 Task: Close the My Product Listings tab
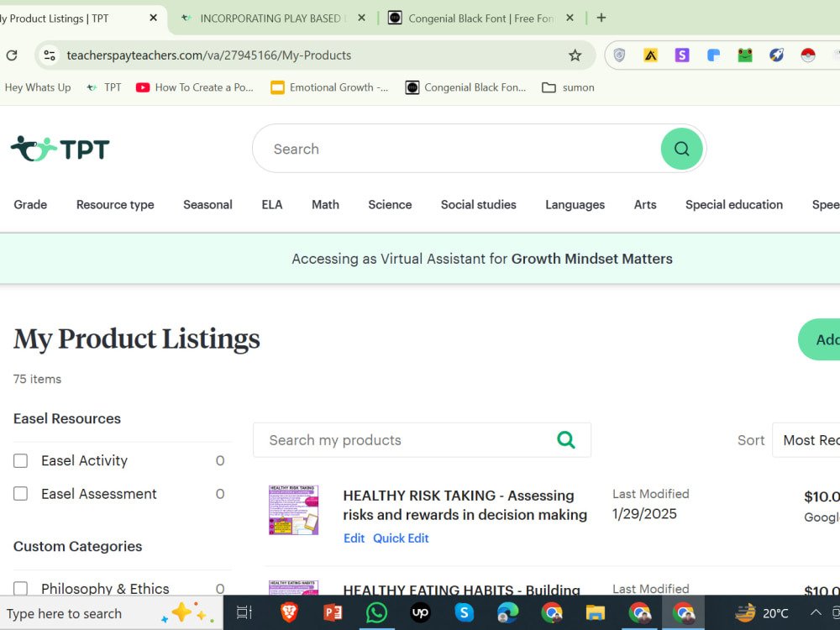click(153, 18)
